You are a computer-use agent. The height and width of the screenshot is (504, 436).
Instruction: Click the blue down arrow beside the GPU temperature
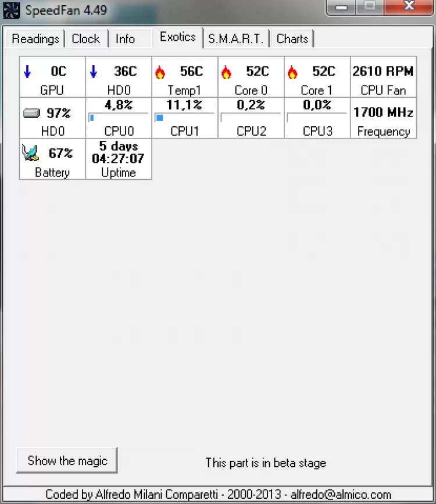27,72
